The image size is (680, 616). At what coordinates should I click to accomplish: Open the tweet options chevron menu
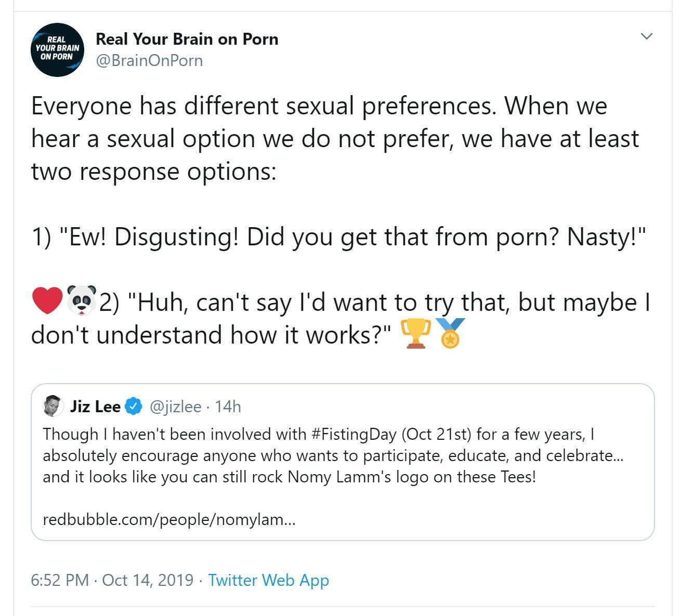coord(646,36)
